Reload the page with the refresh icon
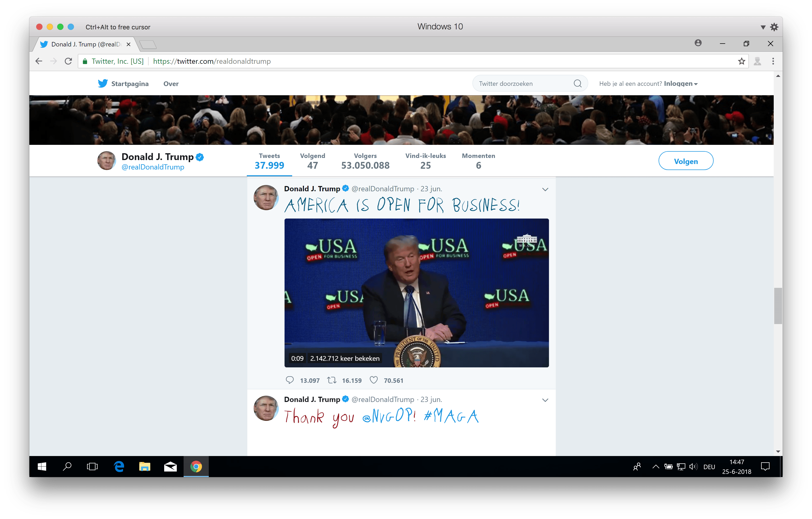Image resolution: width=812 pixels, height=519 pixels. (68, 61)
